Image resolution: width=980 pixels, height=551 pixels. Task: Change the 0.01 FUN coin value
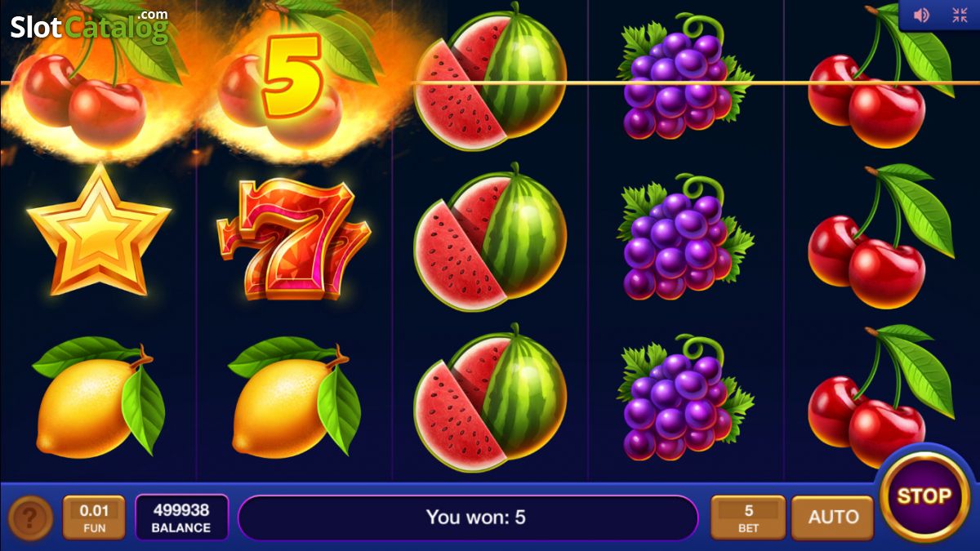pyautogui.click(x=94, y=518)
